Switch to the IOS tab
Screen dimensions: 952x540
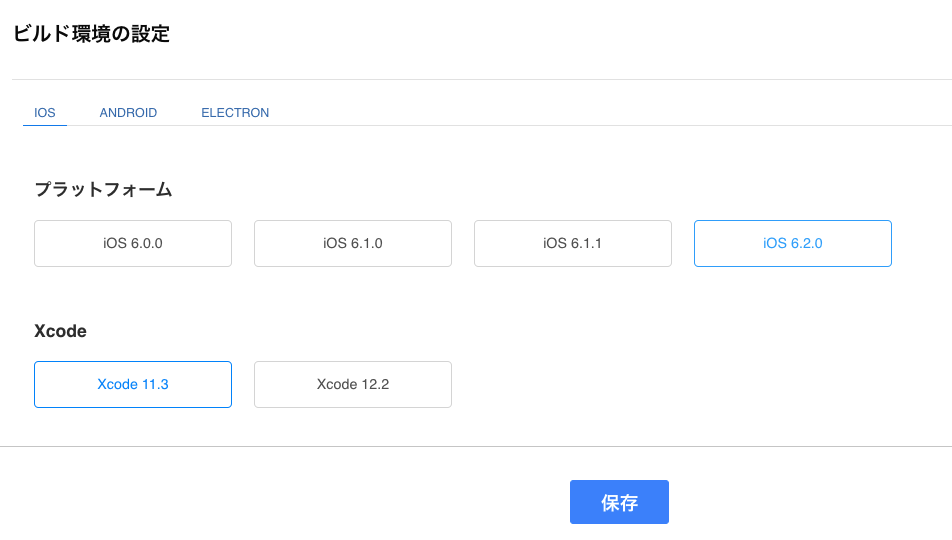[45, 113]
